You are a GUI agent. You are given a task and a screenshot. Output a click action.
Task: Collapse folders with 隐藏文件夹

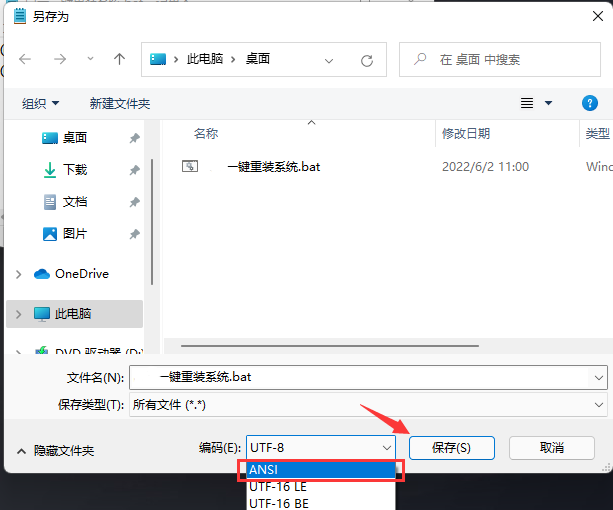tap(56, 451)
